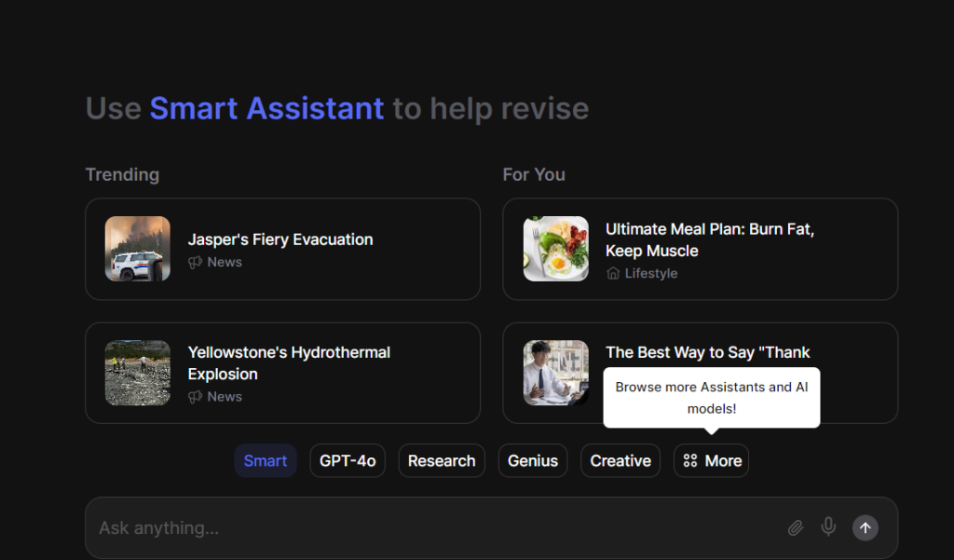This screenshot has width=954, height=560.
Task: Click the Browse more Assistants tooltip
Action: coord(712,398)
